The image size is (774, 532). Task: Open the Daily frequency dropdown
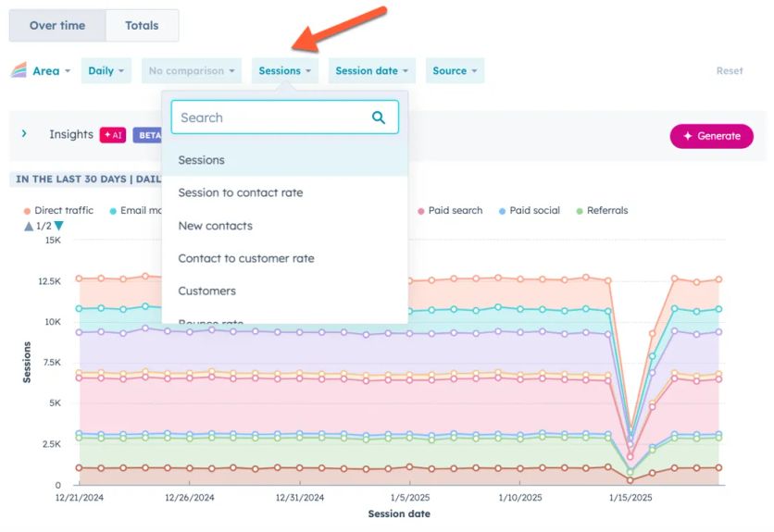[106, 70]
